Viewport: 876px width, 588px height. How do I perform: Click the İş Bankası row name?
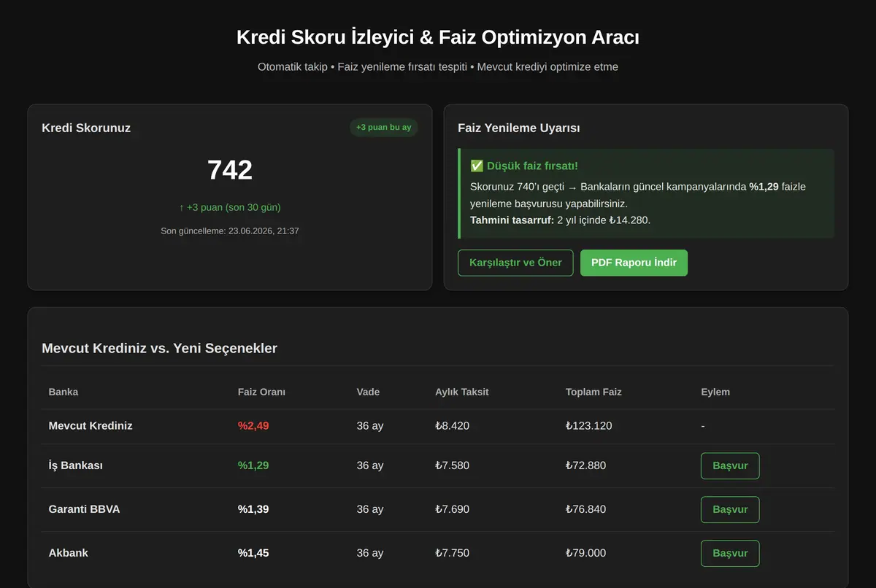point(75,465)
